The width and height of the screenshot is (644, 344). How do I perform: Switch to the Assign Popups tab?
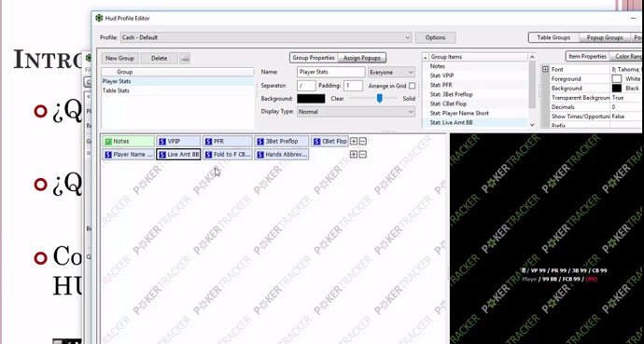(x=362, y=58)
